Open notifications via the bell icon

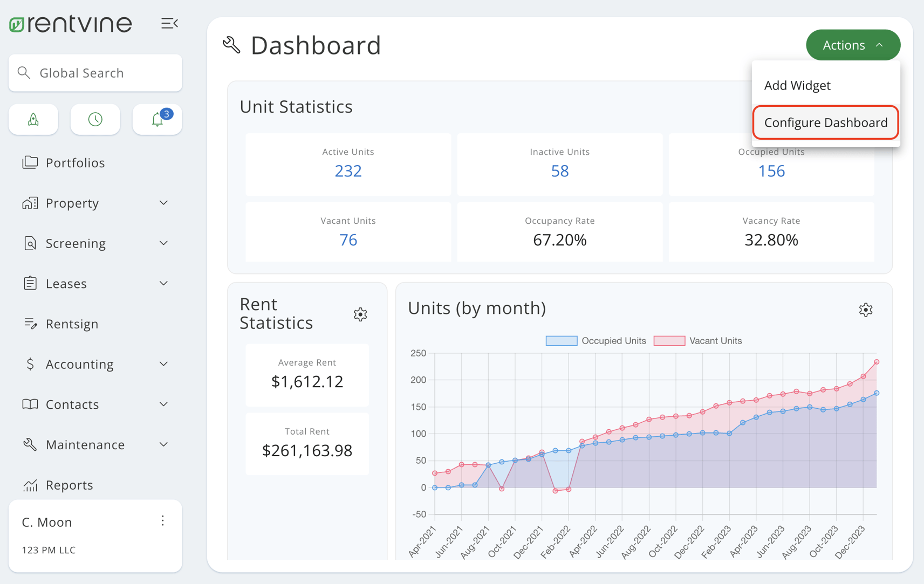157,119
